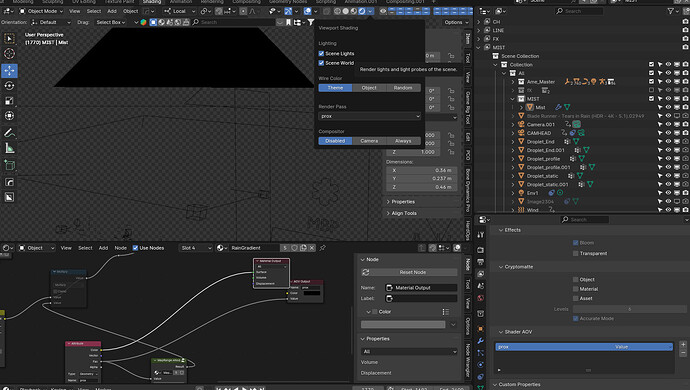Screen dimensions: 690x390
Task: Select the Move tool
Action: [9, 70]
